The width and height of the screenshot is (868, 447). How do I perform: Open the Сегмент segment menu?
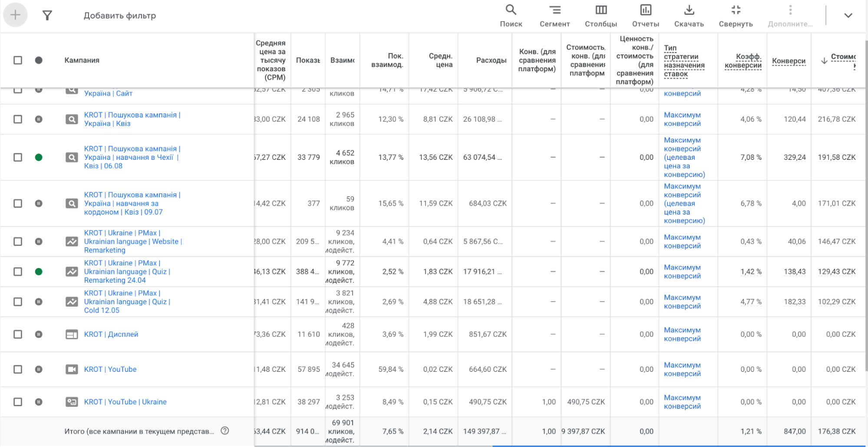pyautogui.click(x=554, y=15)
